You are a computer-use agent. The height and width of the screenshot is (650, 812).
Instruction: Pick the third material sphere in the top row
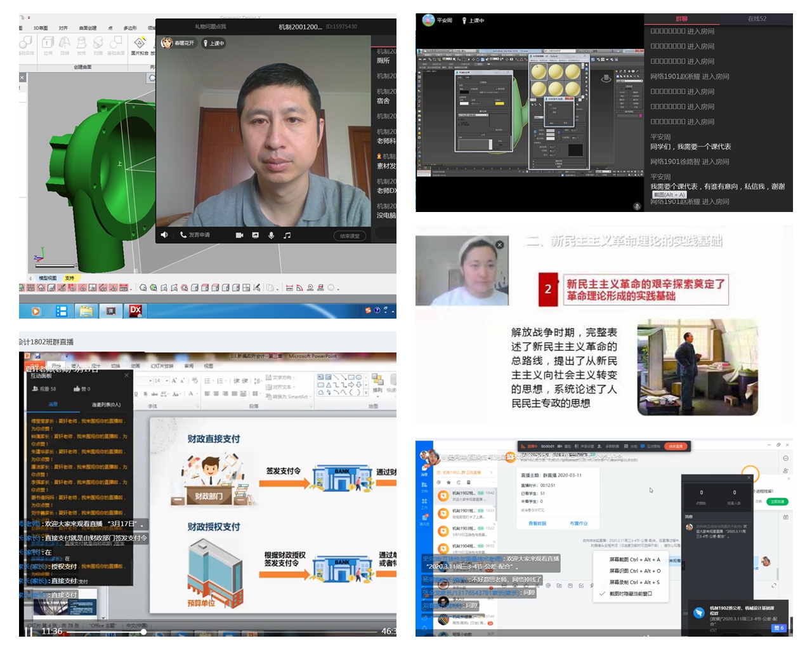[573, 72]
